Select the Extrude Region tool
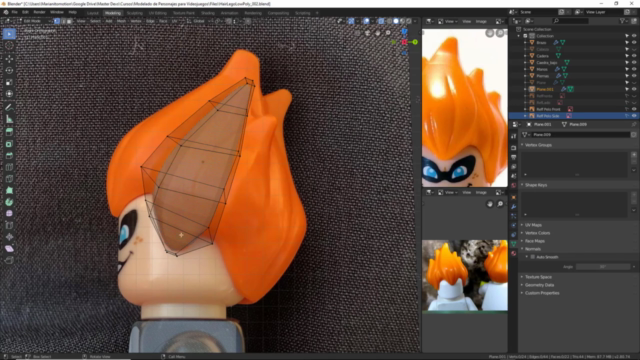The height and width of the screenshot is (360, 640). (x=9, y=132)
